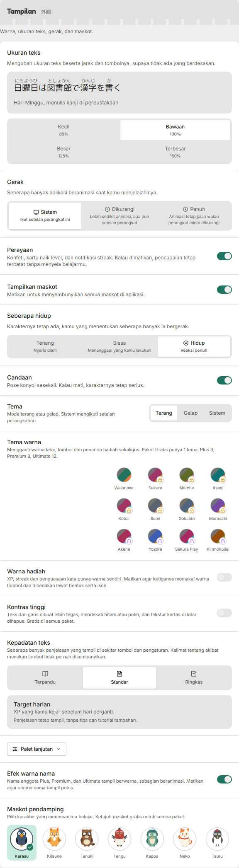This screenshot has height=868, width=239.
Task: Switch theme to Sistem
Action: 217,413
